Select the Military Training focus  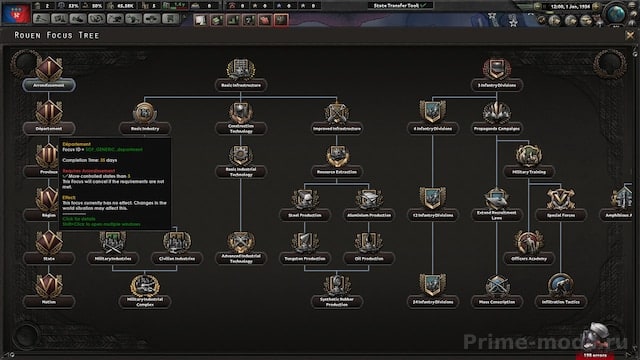pos(529,162)
